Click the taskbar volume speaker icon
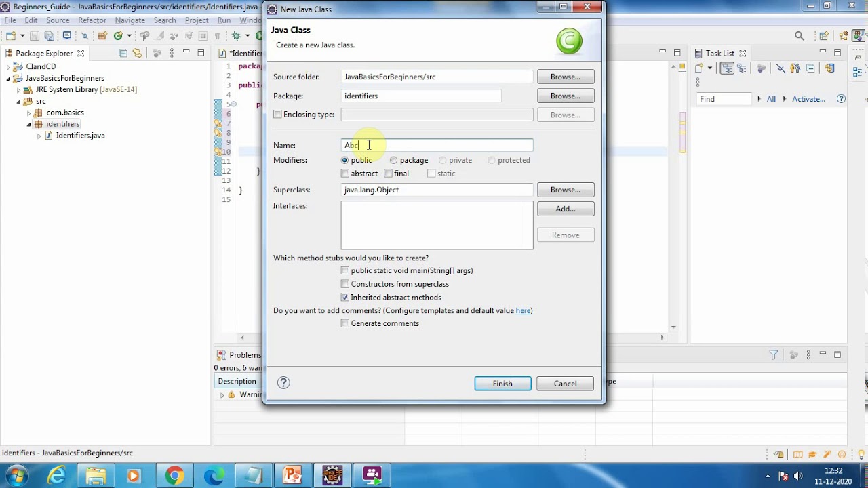This screenshot has width=868, height=488. (798, 476)
